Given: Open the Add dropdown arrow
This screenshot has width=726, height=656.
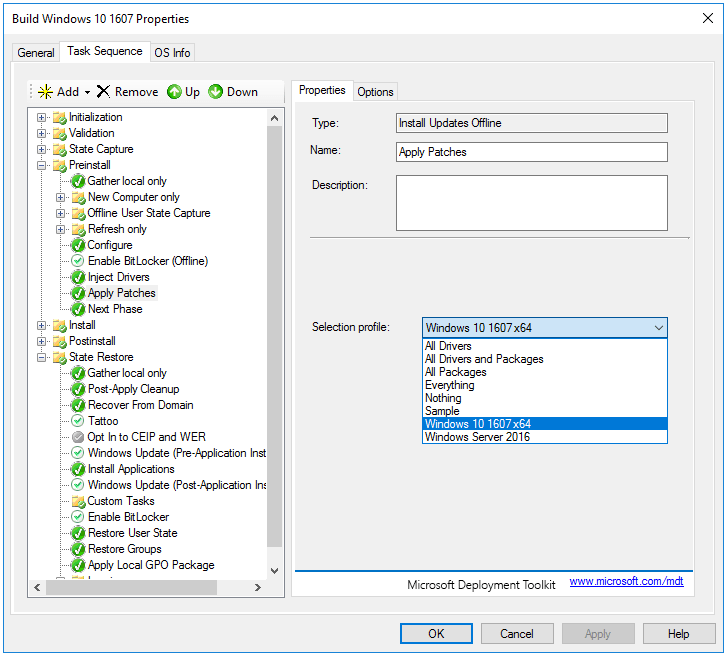Looking at the screenshot, I should pyautogui.click(x=87, y=92).
